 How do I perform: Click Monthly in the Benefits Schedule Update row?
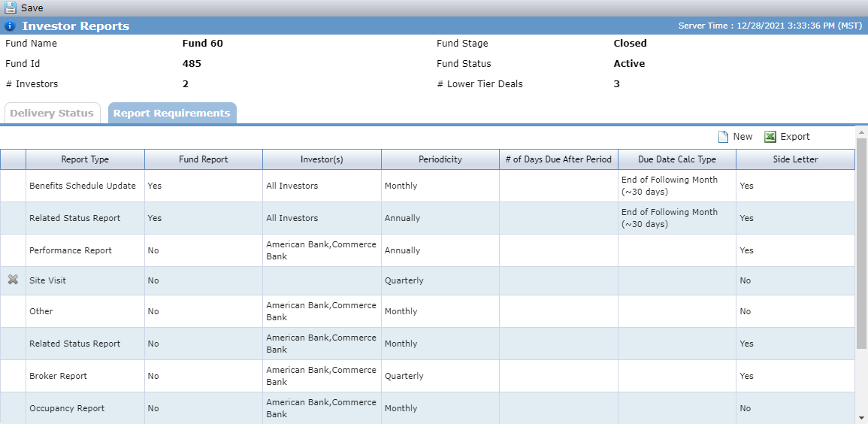(401, 186)
